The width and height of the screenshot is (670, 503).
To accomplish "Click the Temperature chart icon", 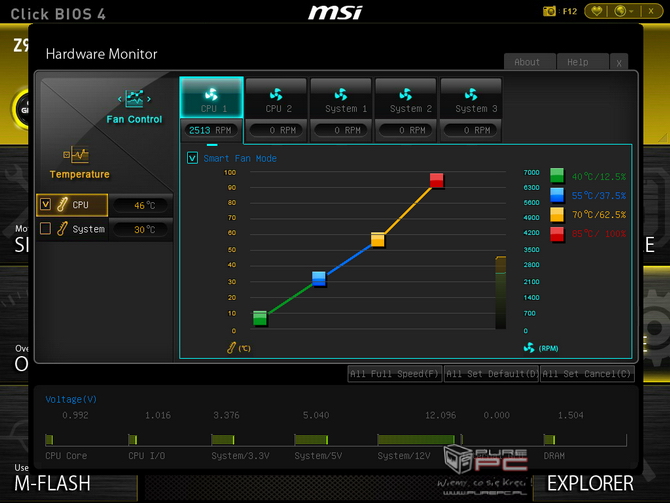I will [76, 154].
